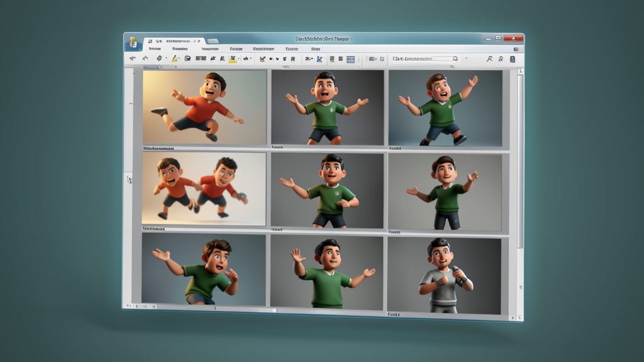Click the diamond-shaped toolbar icon
644x362 pixels.
pyautogui.click(x=159, y=58)
